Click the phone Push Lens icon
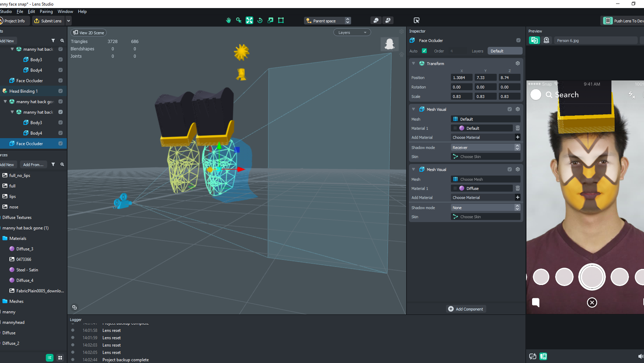Screen dimensions: 644x363 pyautogui.click(x=608, y=21)
